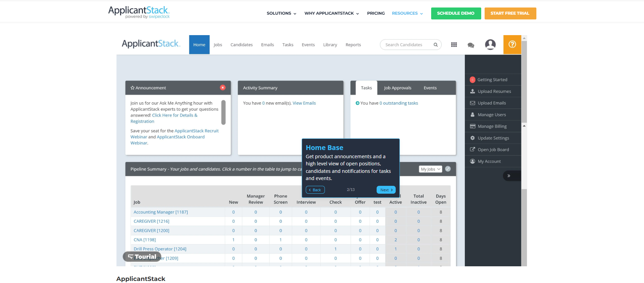Screen dimensions: 644x283
Task: Click Here for Details & Registration link
Action: click(164, 118)
